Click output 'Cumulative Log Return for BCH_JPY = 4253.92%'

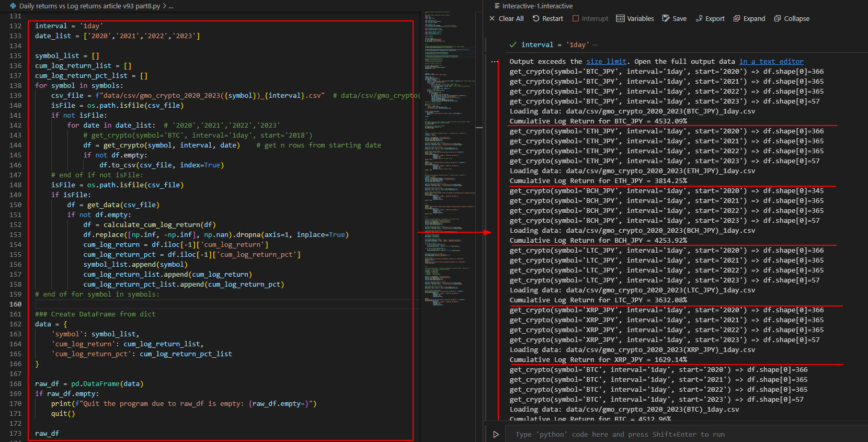pos(598,240)
